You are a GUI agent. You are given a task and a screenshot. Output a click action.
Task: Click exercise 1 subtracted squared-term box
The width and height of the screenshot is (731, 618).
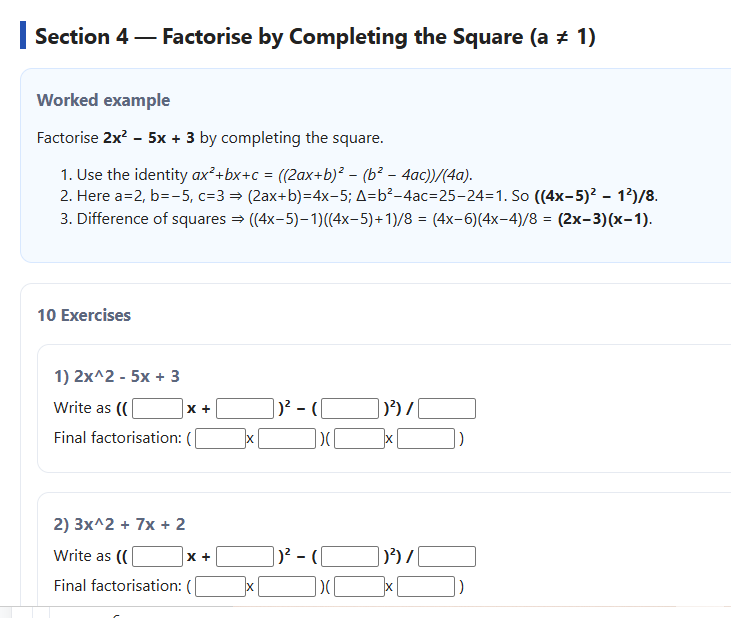pos(349,408)
